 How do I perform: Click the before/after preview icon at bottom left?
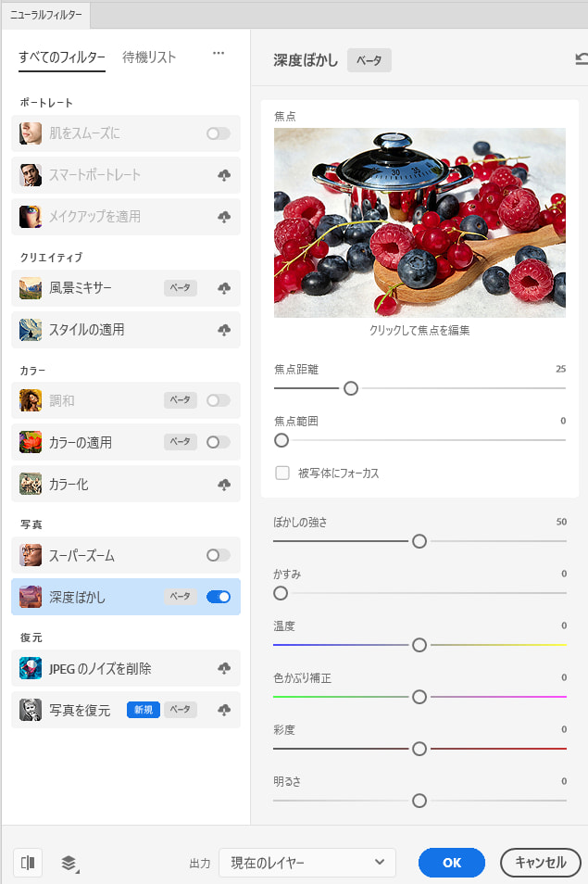28,863
